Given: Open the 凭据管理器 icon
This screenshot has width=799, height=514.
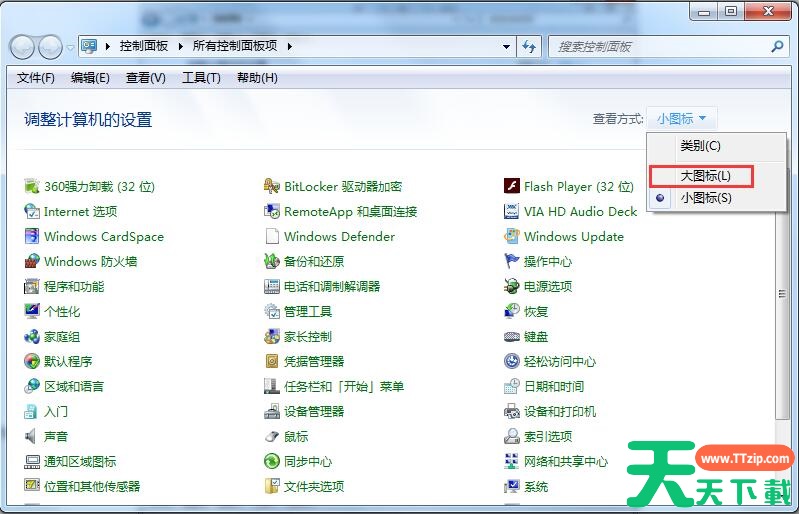Looking at the screenshot, I should [272, 361].
